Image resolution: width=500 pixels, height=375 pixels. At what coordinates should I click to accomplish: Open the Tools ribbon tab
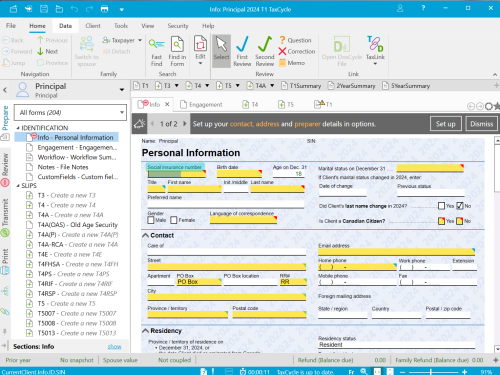121,26
